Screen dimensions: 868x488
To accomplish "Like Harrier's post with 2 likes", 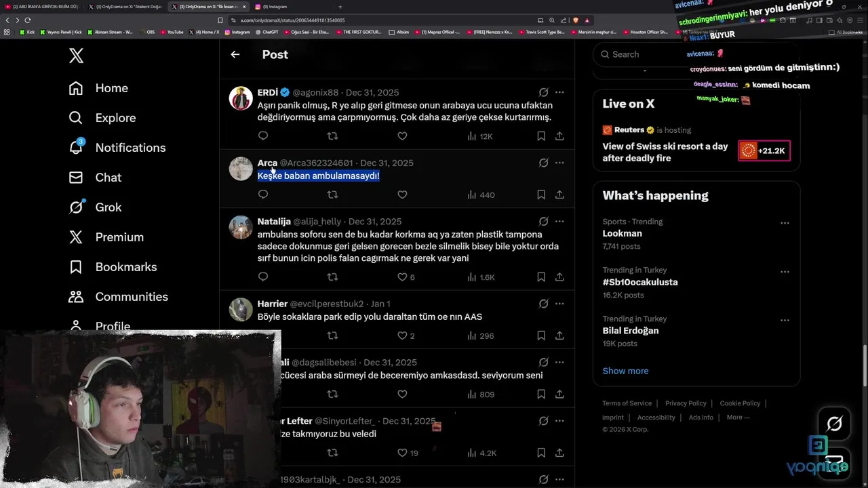I will [406, 335].
